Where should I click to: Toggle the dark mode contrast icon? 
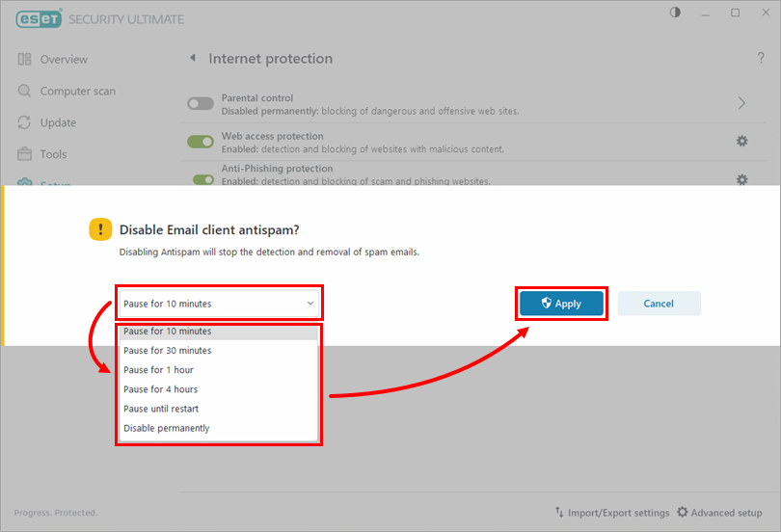point(675,13)
